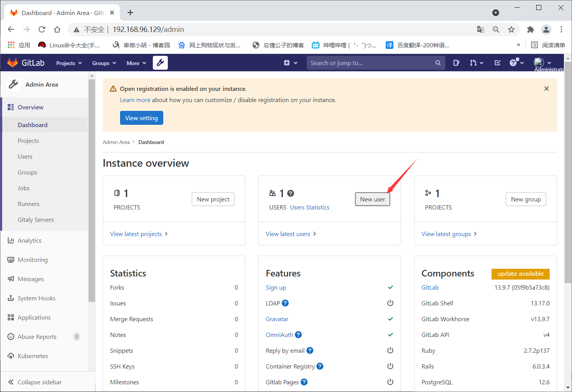Open Chrome extensions puzzle icon

click(x=530, y=29)
